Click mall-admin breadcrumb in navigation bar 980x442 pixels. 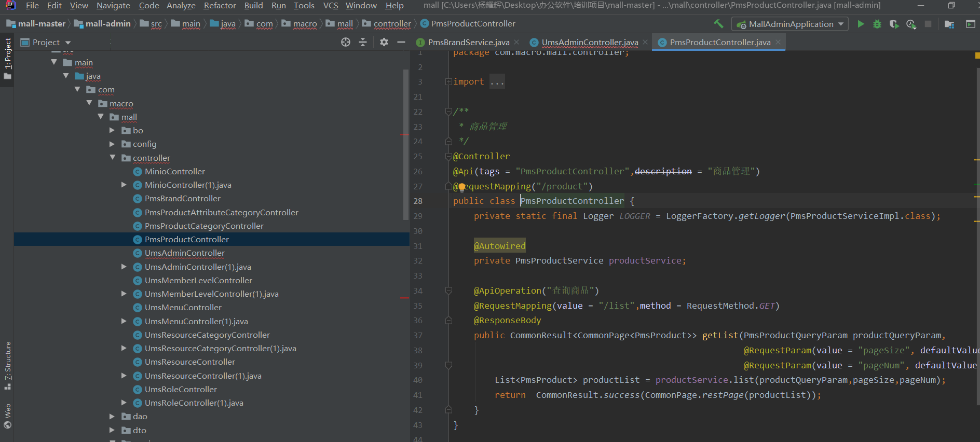point(103,23)
